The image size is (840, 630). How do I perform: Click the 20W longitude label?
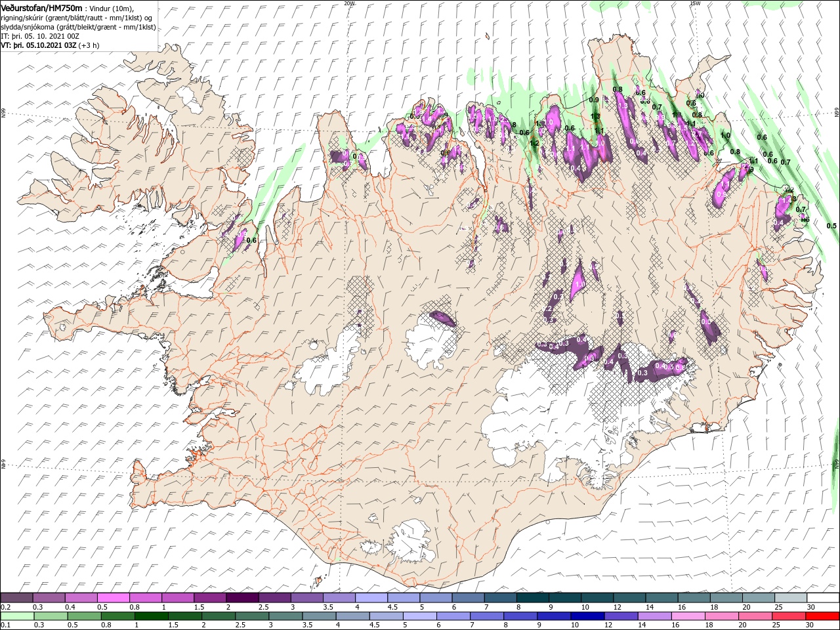[x=349, y=3]
